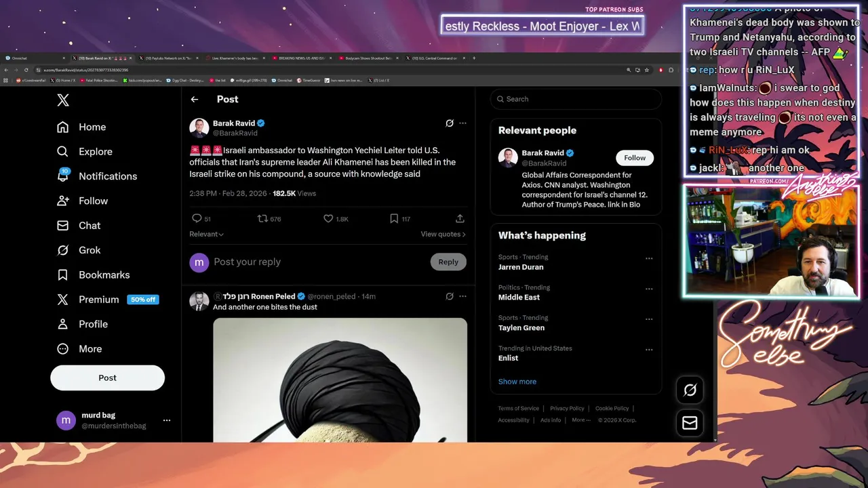868x488 pixels.
Task: Open Bookmarks from the sidebar
Action: [x=94, y=274]
